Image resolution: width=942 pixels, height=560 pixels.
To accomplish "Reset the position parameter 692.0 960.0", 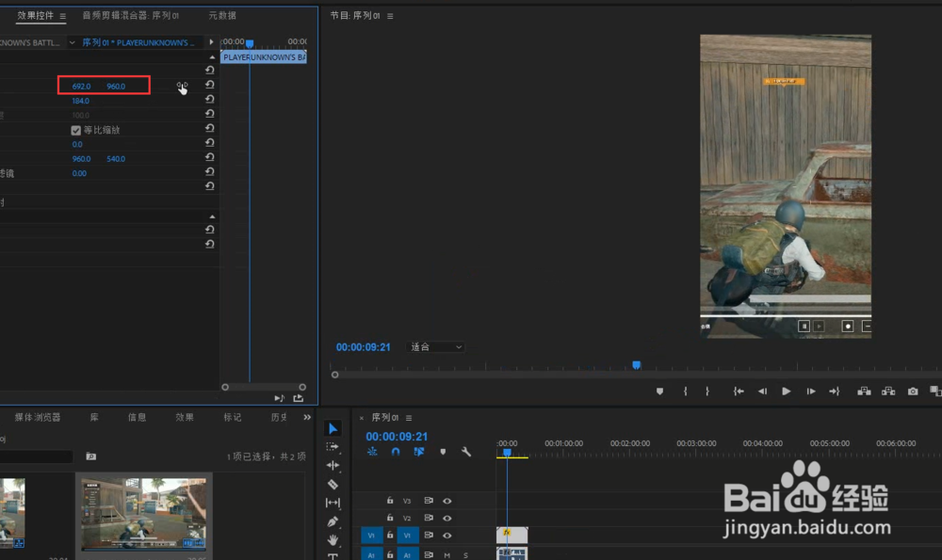I will pyautogui.click(x=210, y=86).
